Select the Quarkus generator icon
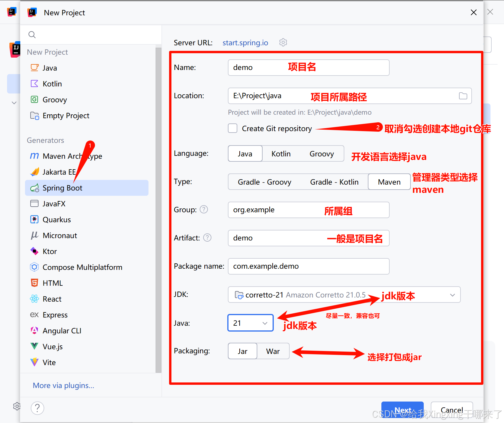504x423 pixels. pos(34,219)
